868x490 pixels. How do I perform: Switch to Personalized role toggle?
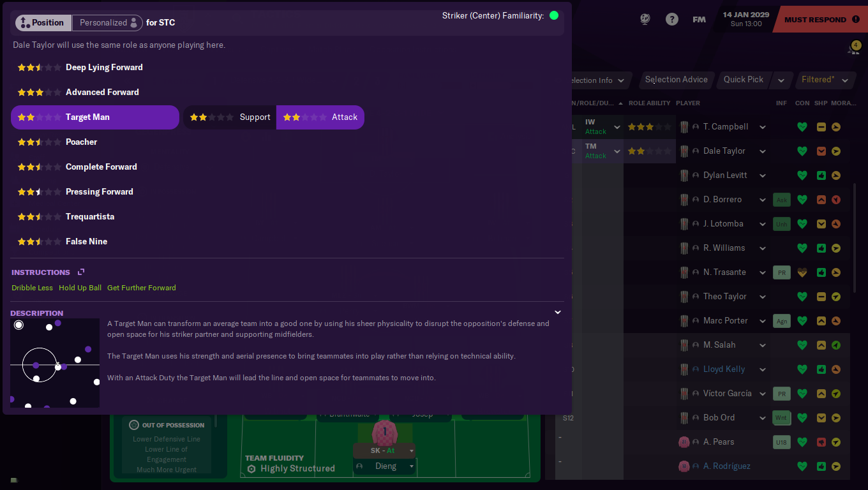pos(107,23)
